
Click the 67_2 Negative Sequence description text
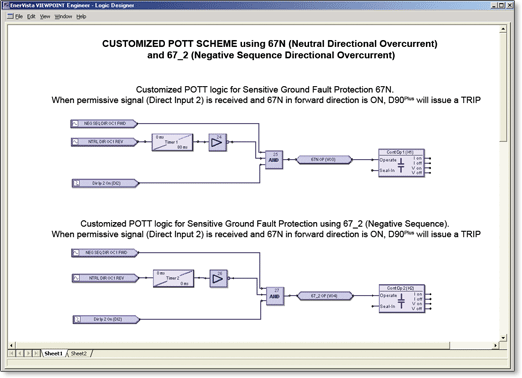tap(266, 229)
